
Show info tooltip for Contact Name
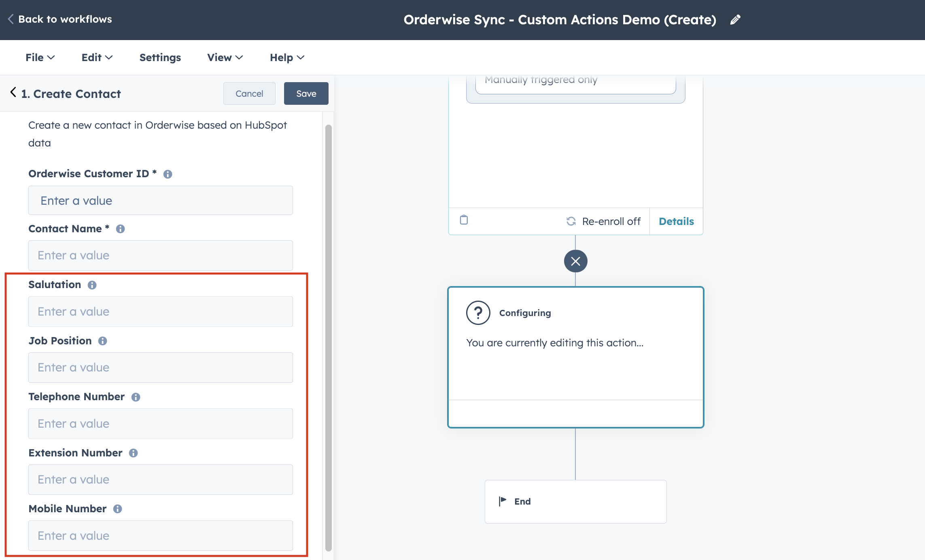tap(120, 229)
